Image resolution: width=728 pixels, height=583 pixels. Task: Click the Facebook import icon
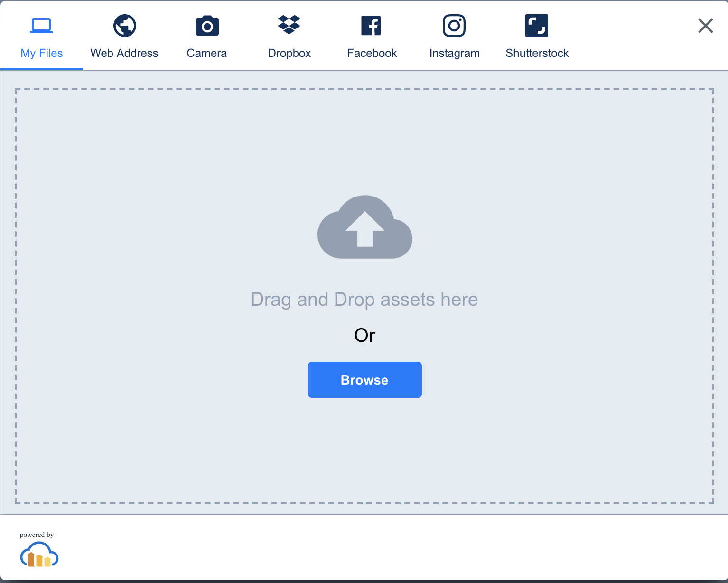point(372,25)
